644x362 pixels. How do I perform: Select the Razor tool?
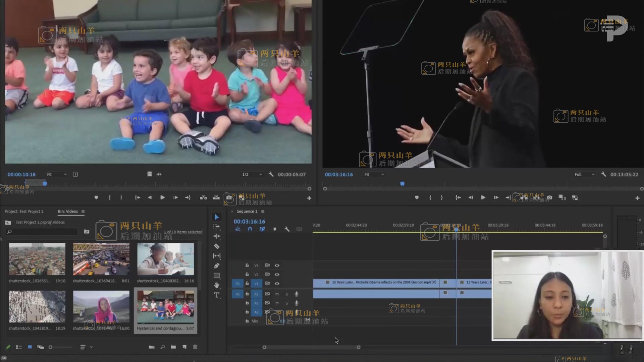pyautogui.click(x=217, y=246)
